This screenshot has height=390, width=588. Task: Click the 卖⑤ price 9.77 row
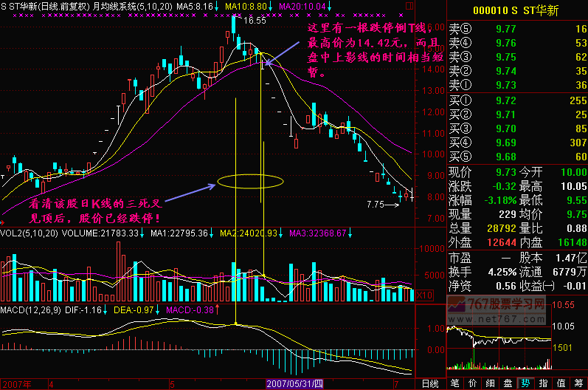[516, 29]
